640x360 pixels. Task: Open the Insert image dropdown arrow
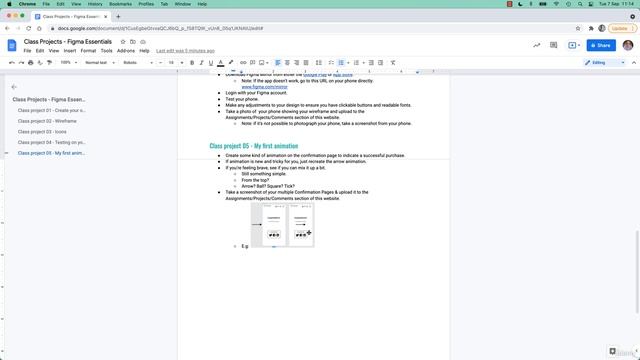coord(267,62)
